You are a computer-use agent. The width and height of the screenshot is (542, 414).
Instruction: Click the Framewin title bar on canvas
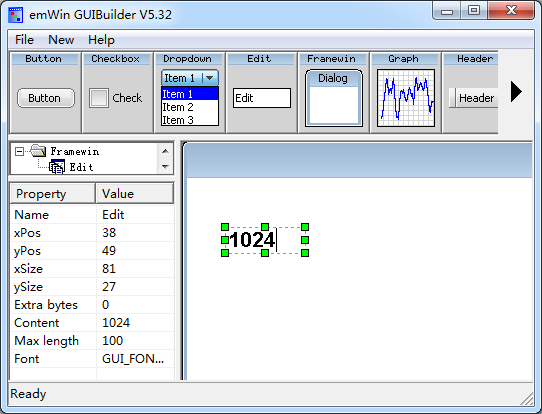[x=359, y=160]
